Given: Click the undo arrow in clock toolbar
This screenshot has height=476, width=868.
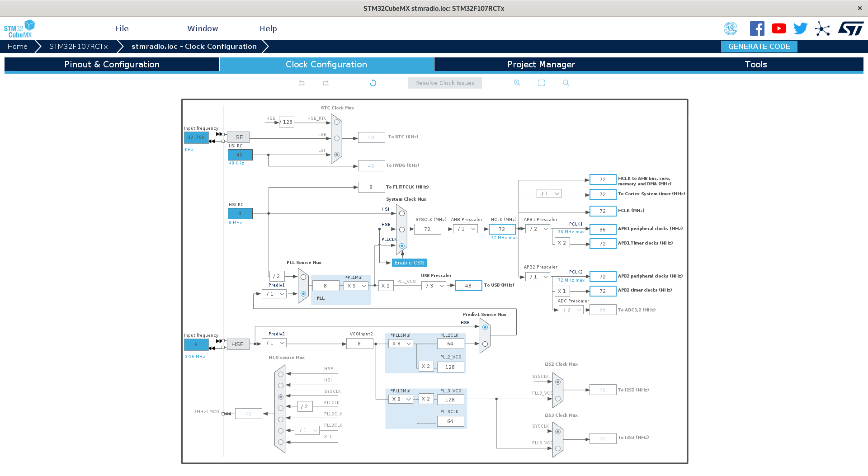Looking at the screenshot, I should coord(302,83).
